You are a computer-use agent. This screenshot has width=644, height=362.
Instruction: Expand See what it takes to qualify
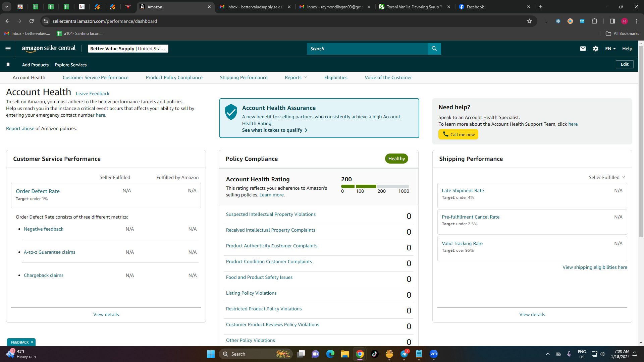tap(275, 130)
